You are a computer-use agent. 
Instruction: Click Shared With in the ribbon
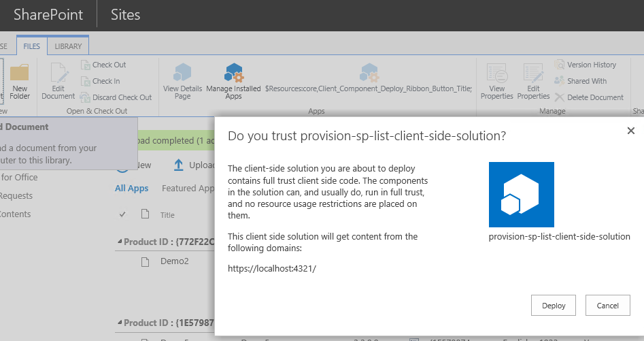point(580,82)
